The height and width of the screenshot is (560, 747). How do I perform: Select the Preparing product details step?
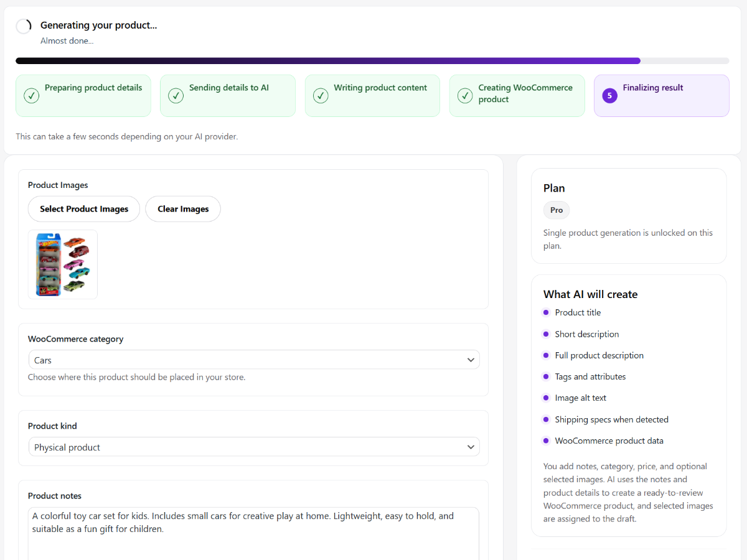tap(83, 96)
